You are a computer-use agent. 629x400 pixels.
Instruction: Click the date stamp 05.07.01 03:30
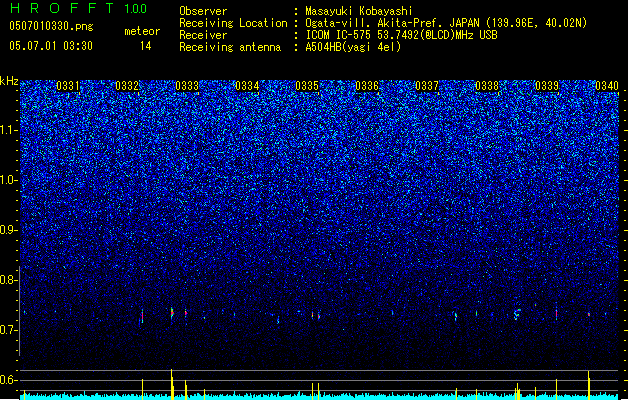pyautogui.click(x=51, y=46)
